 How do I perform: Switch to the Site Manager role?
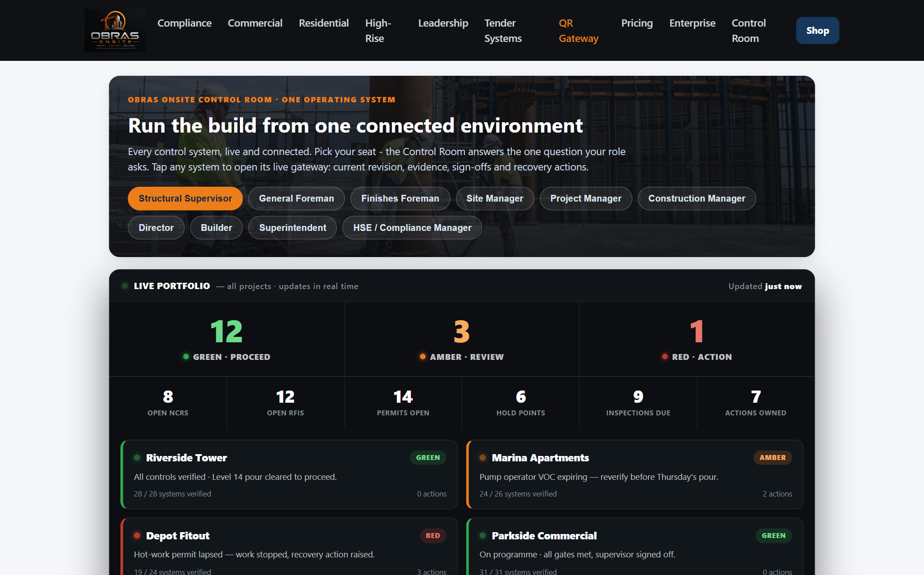[495, 198]
